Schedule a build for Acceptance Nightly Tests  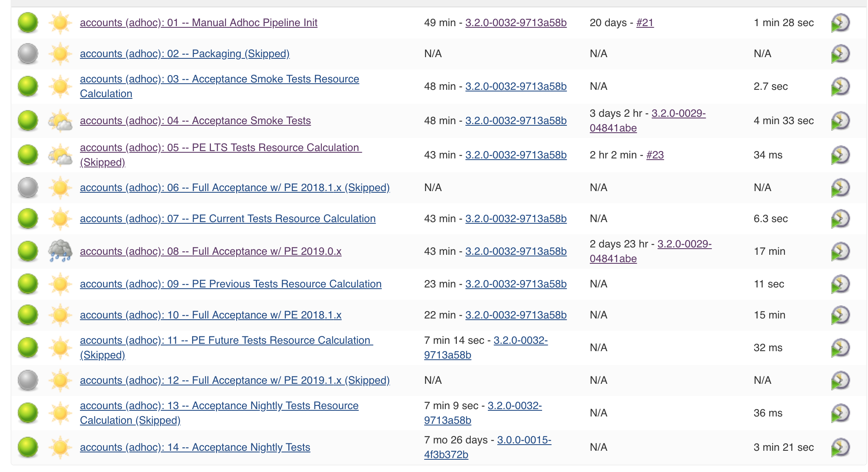click(841, 447)
